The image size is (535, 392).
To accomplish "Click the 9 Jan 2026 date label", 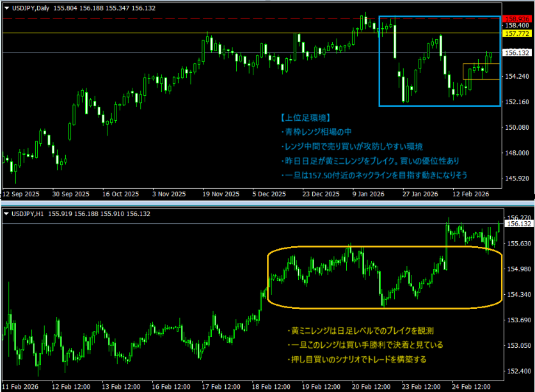I will (x=368, y=194).
